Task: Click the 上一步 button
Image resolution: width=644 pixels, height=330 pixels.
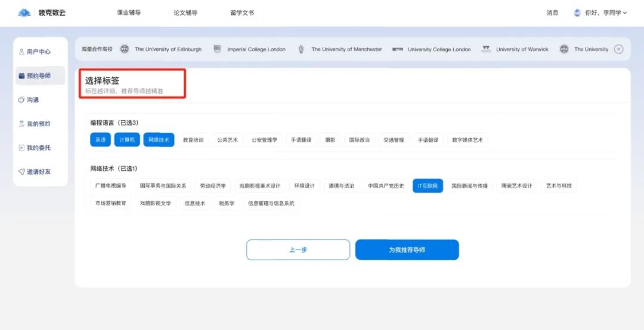Action: [298, 250]
